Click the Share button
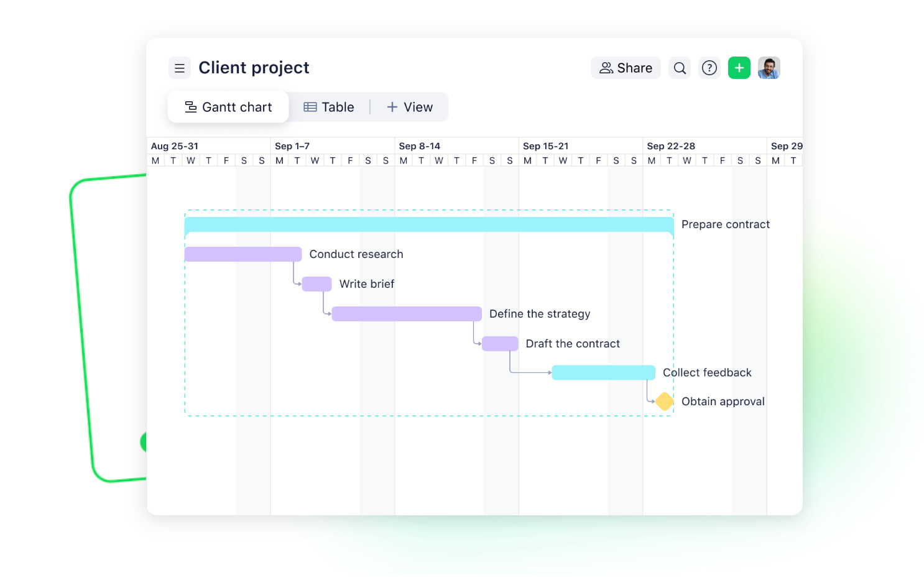This screenshot has width=924, height=583. pos(626,68)
